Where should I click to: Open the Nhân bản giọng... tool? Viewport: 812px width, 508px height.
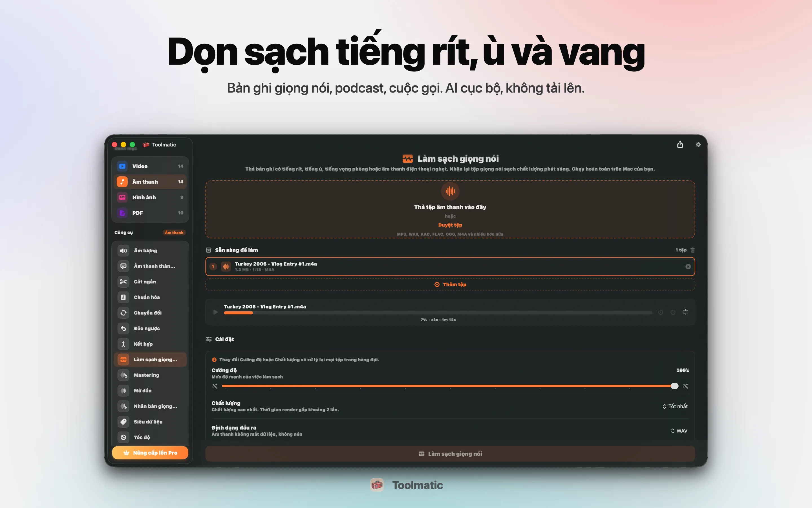point(150,406)
